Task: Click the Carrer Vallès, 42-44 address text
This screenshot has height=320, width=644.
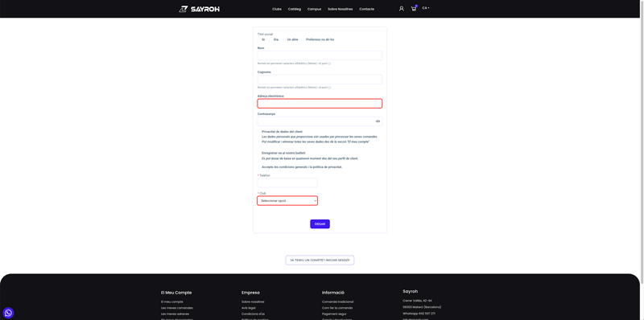Action: point(417,301)
